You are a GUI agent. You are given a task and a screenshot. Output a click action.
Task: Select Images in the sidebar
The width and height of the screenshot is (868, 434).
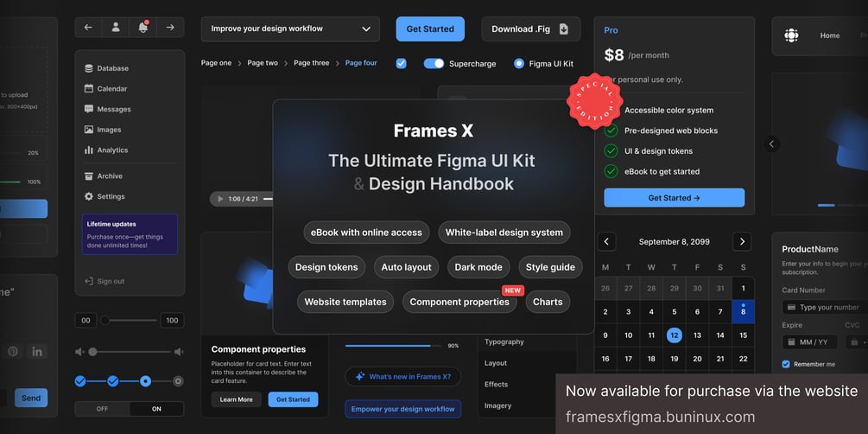click(103, 130)
